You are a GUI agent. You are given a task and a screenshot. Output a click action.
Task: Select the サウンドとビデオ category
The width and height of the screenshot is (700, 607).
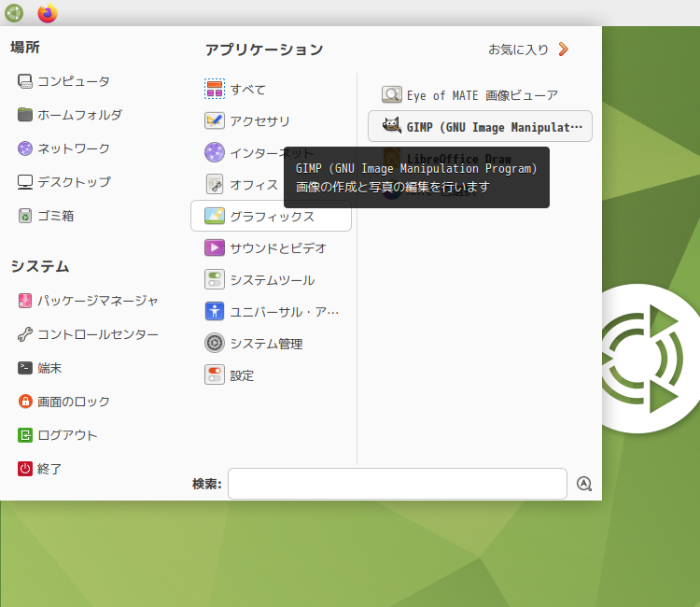pyautogui.click(x=271, y=247)
